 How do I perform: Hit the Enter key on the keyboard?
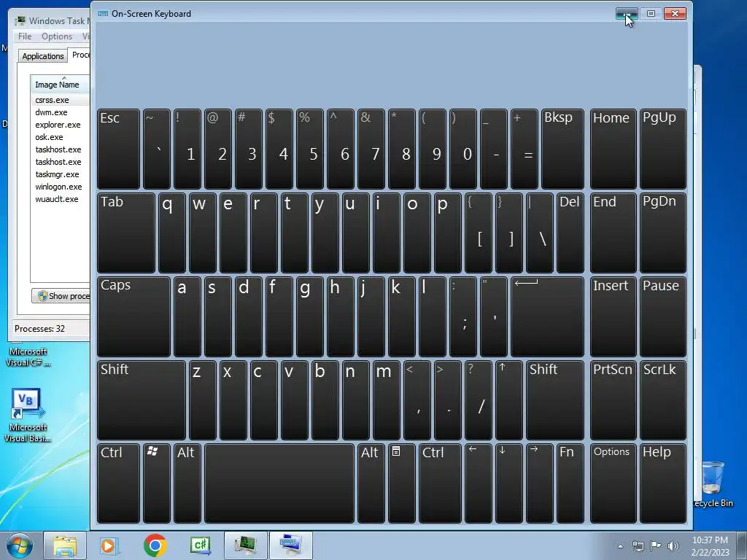[547, 316]
